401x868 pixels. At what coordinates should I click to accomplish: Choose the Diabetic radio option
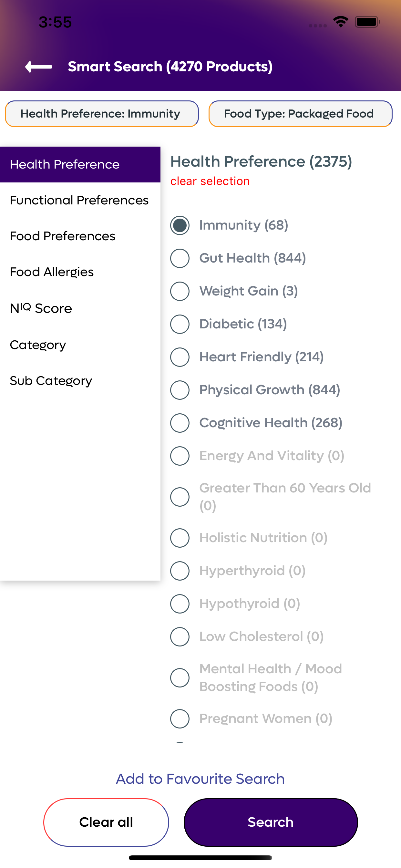coord(180,324)
